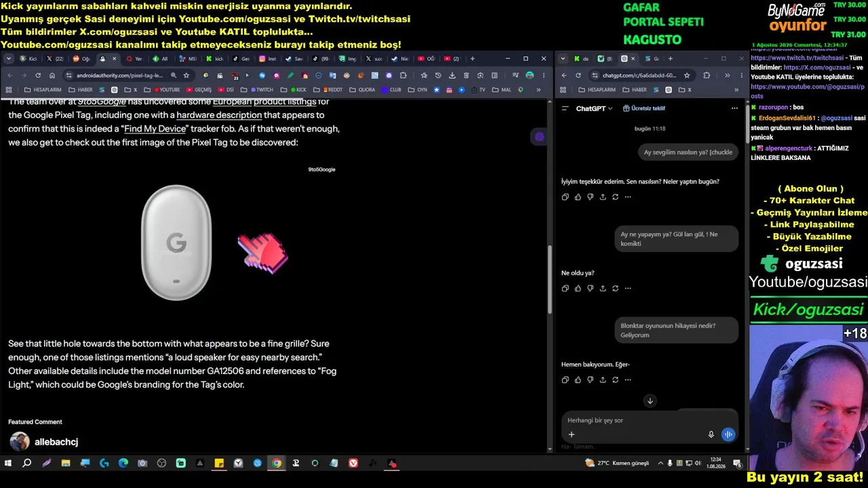The width and height of the screenshot is (868, 488).
Task: Regenerate the 'İyiyim teşekkür ederim' reply
Action: [615, 197]
